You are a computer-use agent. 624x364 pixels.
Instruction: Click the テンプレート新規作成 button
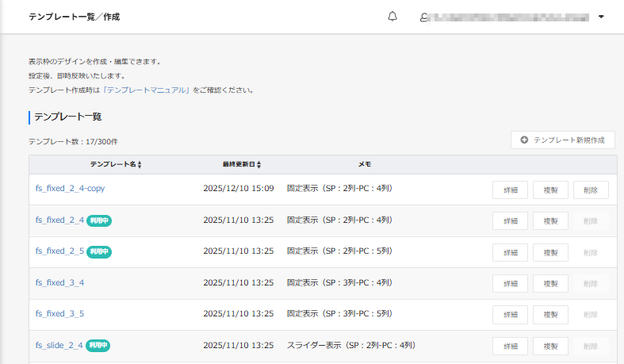click(x=563, y=140)
